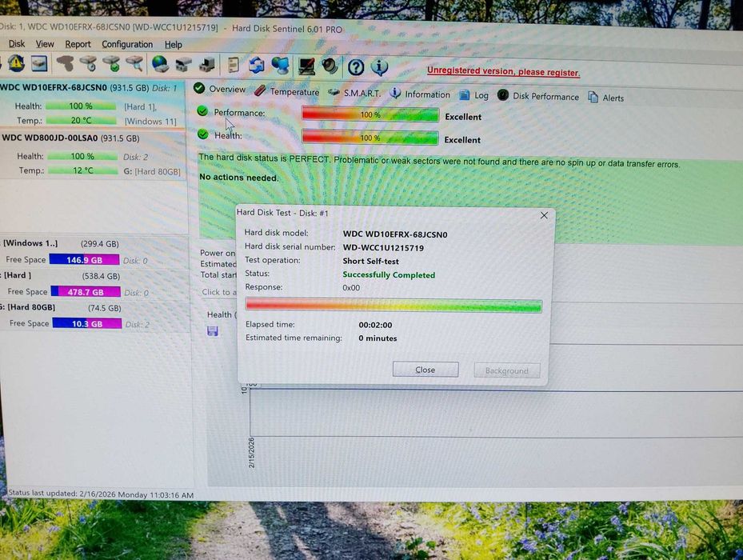
Task: Click green check icon beside Health
Action: (203, 134)
